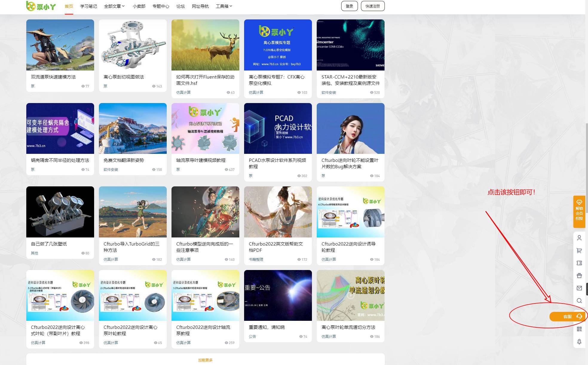Image resolution: width=588 pixels, height=365 pixels.
Task: Click 泵 tag under 轴流泵导叶建模视频教程
Action: pos(178,170)
